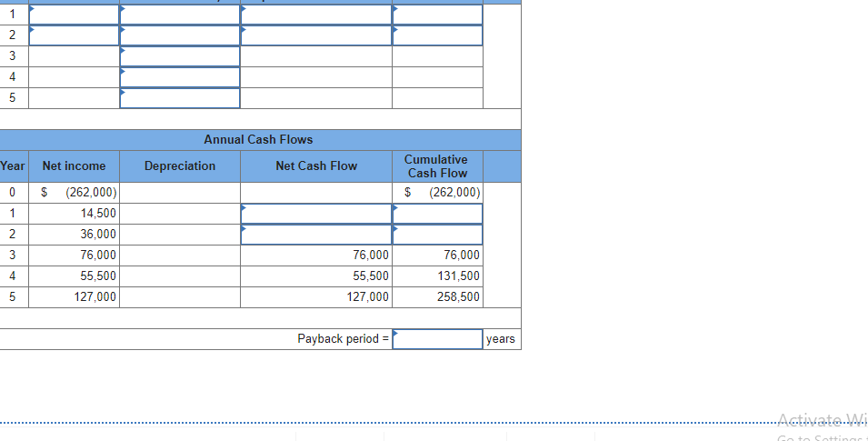The height and width of the screenshot is (441, 868).
Task: Click the empty Depreciation cell for Year 3
Action: coord(180,256)
